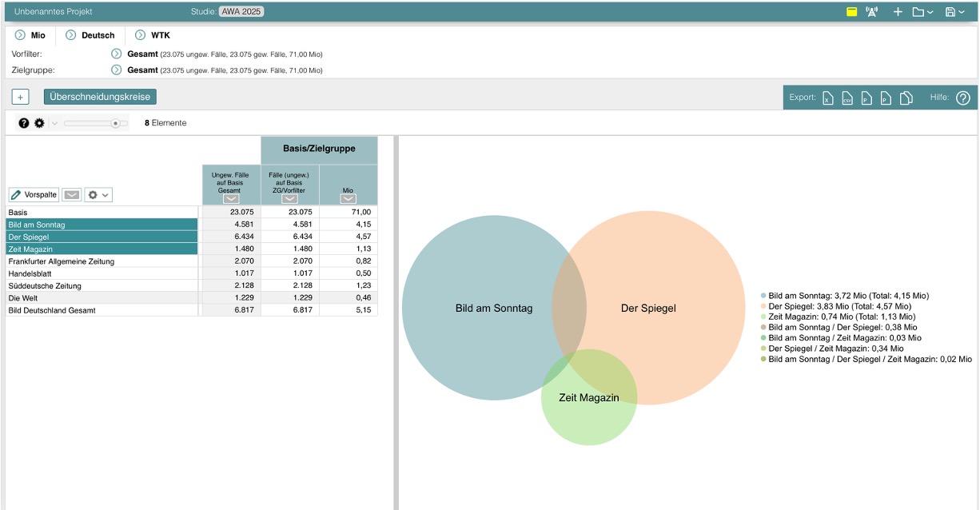
Task: Open dropdown under Mio column header
Action: [348, 199]
